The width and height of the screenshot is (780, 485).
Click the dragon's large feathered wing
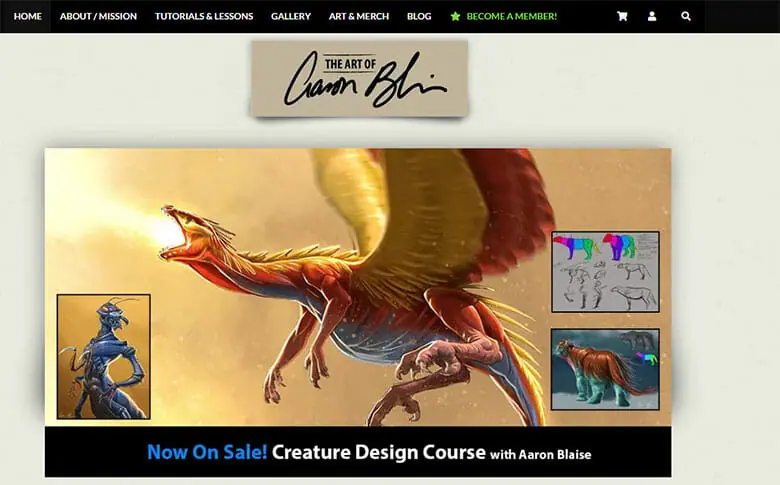coord(428,219)
